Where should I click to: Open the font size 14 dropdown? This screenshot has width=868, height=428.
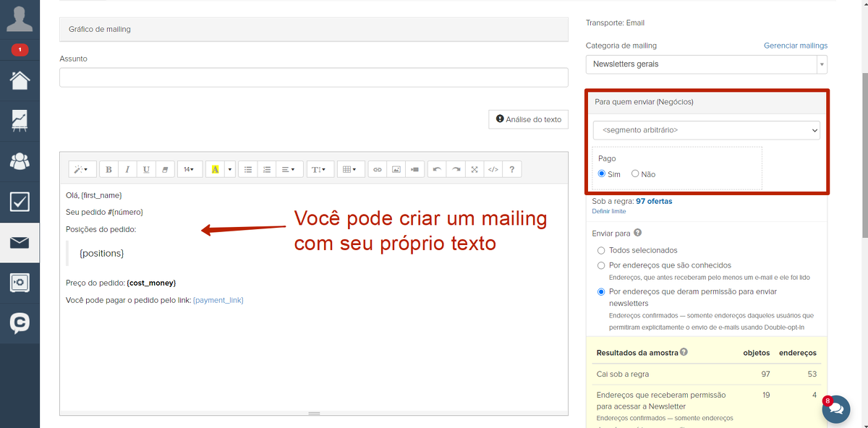(189, 169)
